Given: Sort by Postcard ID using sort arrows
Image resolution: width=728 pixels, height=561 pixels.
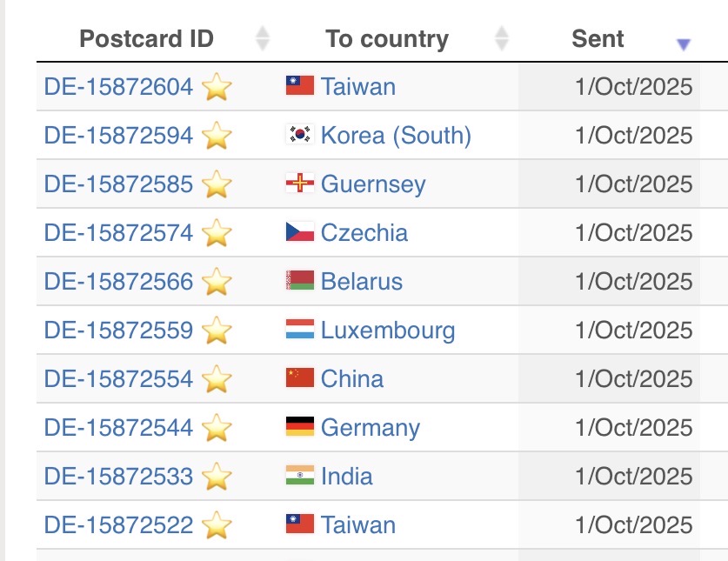Looking at the screenshot, I should (x=263, y=38).
